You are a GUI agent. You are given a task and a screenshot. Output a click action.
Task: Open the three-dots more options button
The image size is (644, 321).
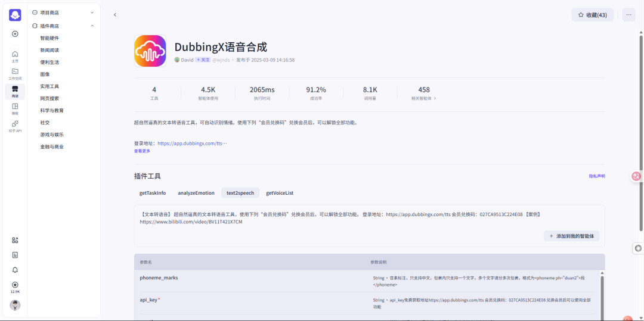(x=629, y=15)
